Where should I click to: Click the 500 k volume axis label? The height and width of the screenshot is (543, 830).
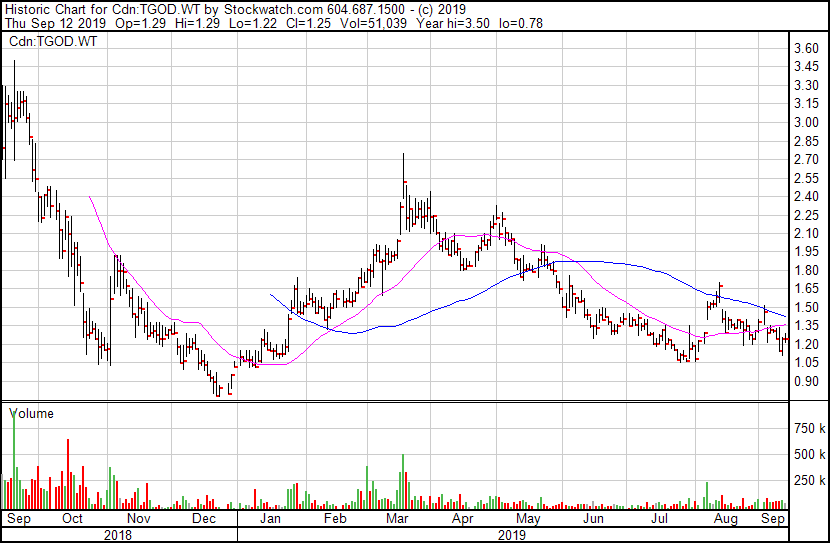tap(809, 455)
